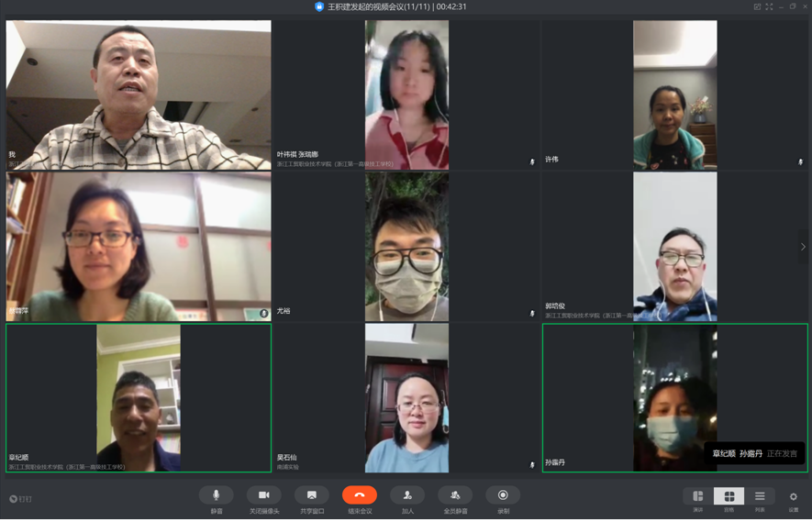The width and height of the screenshot is (812, 522).
Task: Select 章纪顺's video tile
Action: 139,397
